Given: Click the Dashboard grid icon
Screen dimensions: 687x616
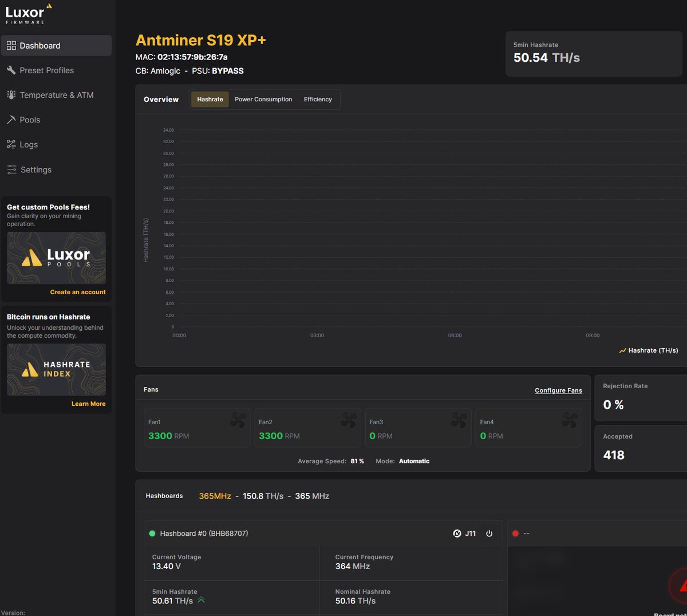Looking at the screenshot, I should tap(11, 46).
